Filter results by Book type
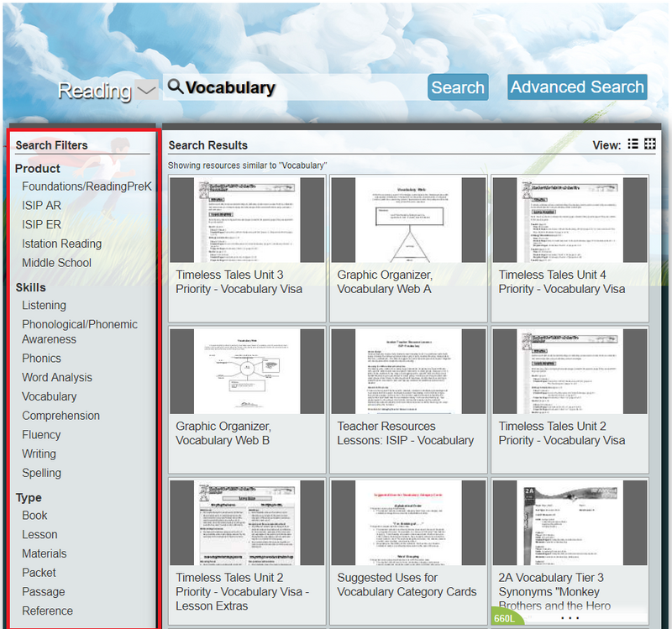 (x=34, y=516)
